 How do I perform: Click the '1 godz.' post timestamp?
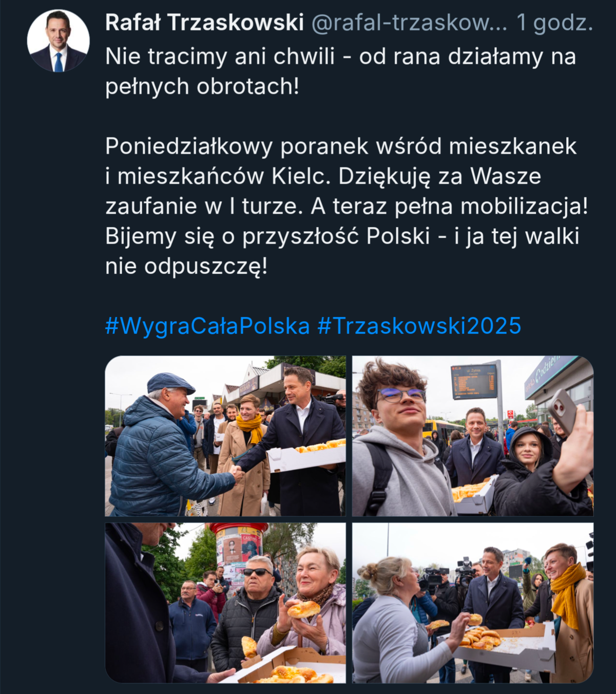click(555, 23)
